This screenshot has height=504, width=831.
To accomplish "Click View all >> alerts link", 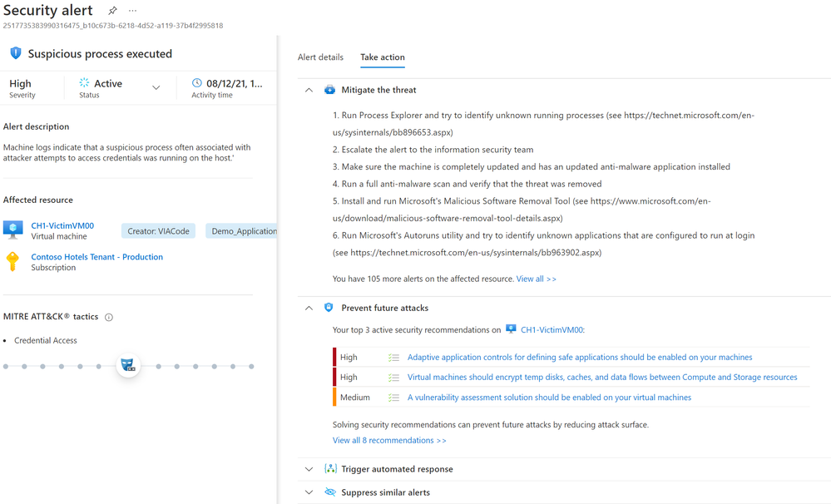I will click(x=537, y=279).
